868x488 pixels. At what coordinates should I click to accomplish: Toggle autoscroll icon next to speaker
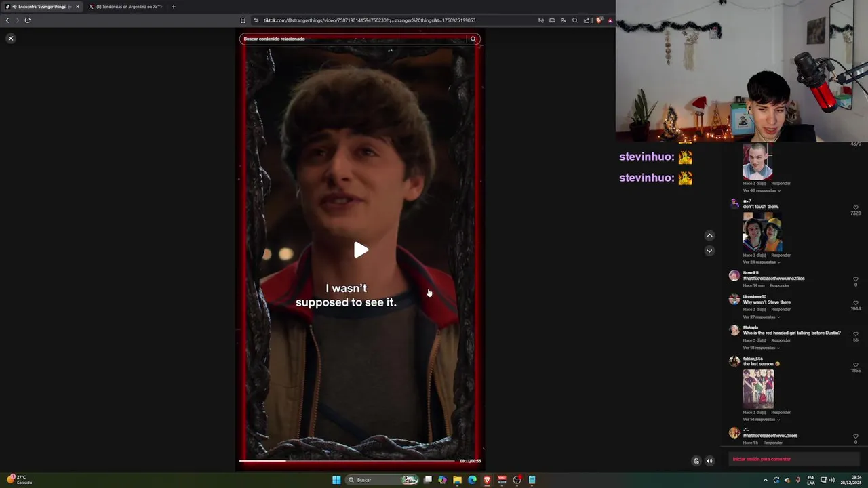[x=696, y=461]
